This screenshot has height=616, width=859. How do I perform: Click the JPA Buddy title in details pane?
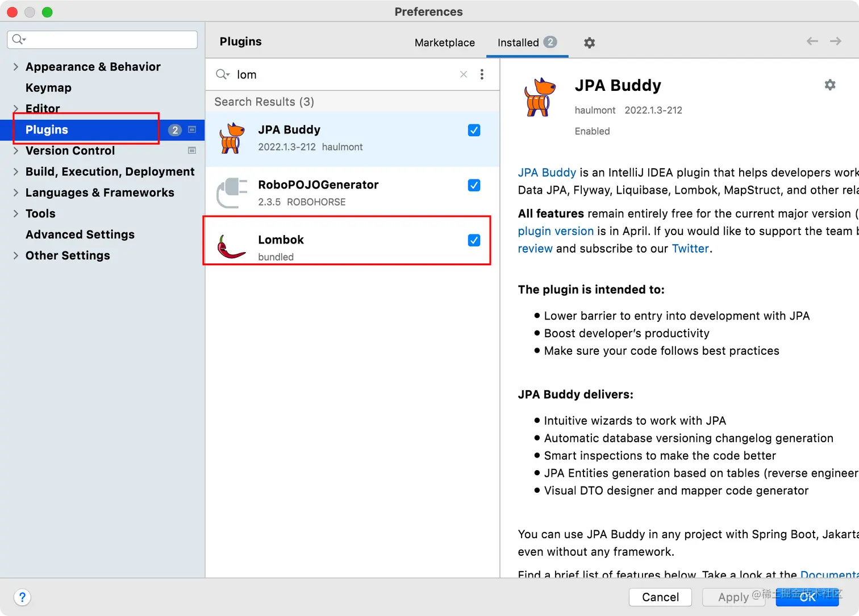click(x=618, y=85)
